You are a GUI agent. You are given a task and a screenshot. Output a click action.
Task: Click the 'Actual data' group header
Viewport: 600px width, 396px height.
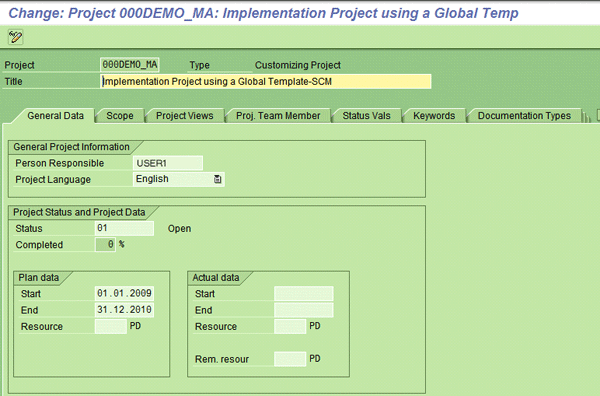click(215, 277)
